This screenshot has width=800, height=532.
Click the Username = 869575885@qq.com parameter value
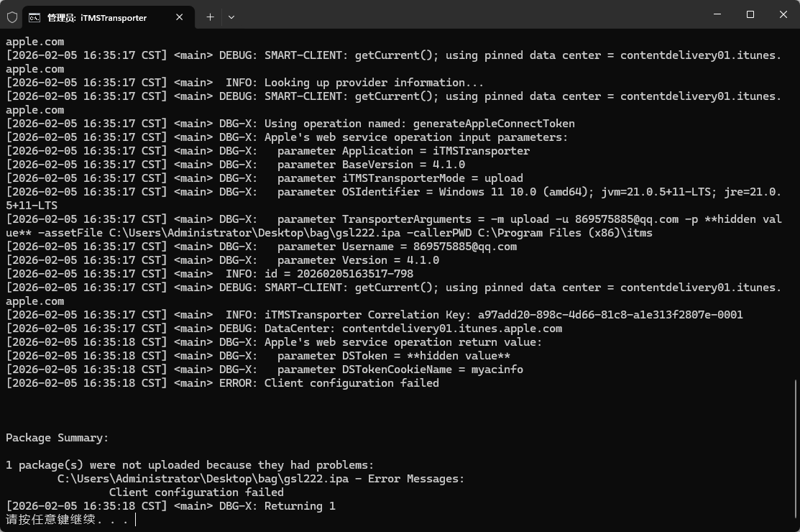(x=465, y=247)
